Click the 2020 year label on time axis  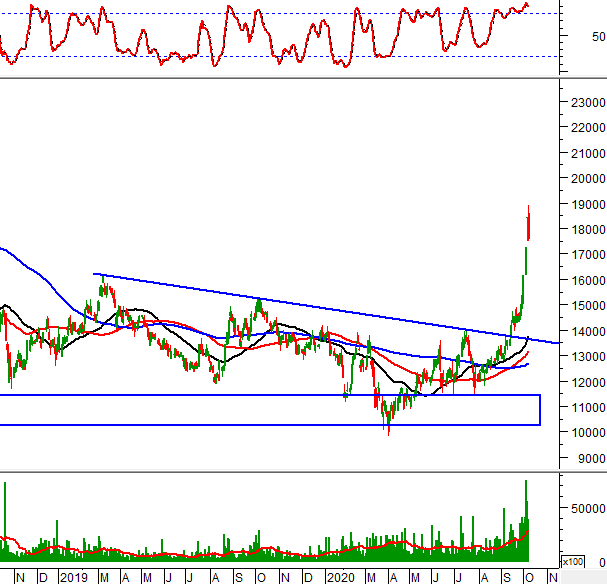[341, 578]
